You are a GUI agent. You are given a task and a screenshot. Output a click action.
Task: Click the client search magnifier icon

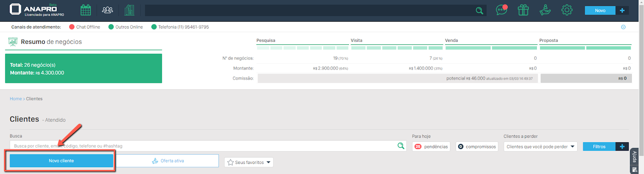[x=401, y=146]
